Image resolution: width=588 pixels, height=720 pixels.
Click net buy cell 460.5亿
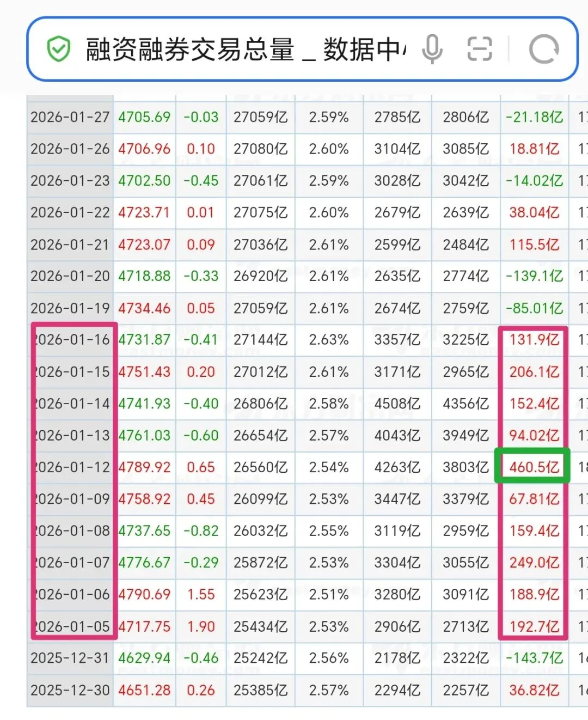(x=534, y=467)
